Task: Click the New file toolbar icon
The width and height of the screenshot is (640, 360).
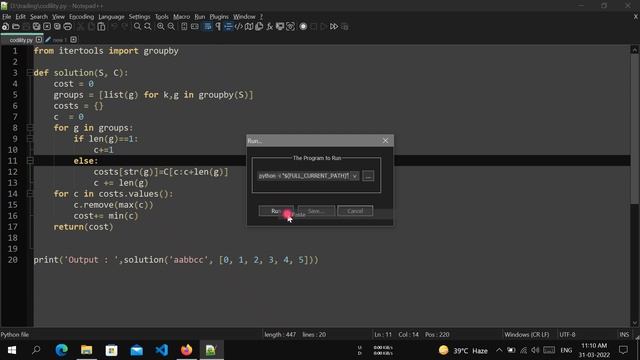Action: tap(5, 27)
